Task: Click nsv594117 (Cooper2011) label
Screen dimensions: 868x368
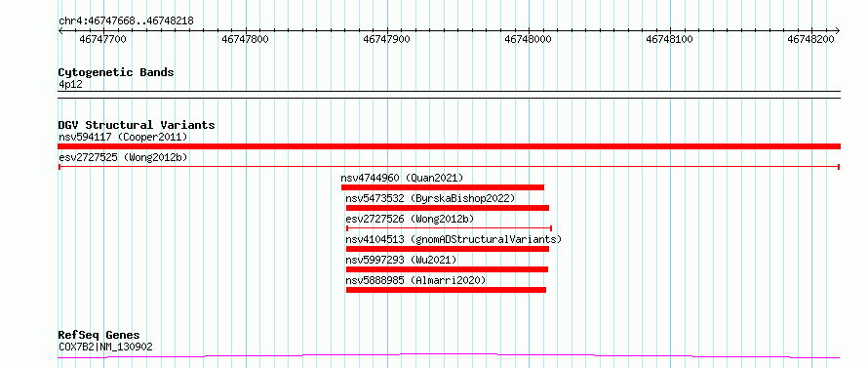Action: pyautogui.click(x=124, y=137)
